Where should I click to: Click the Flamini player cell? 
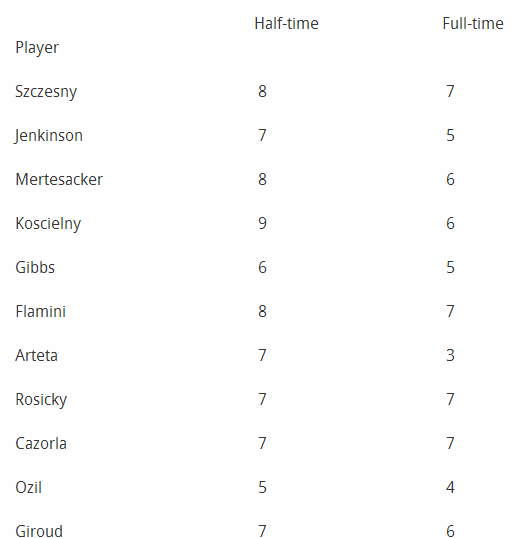pyautogui.click(x=40, y=312)
